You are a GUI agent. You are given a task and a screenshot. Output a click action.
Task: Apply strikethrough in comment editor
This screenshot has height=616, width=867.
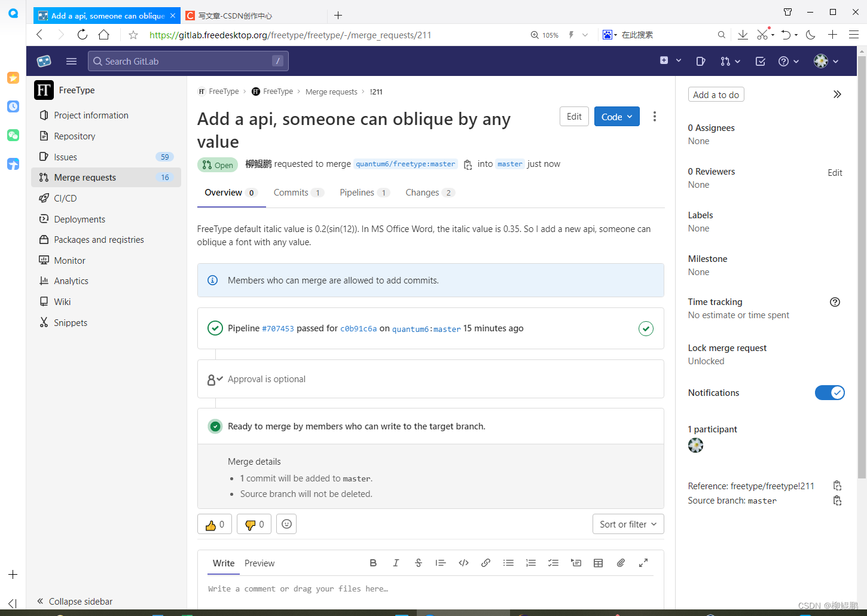pyautogui.click(x=419, y=563)
